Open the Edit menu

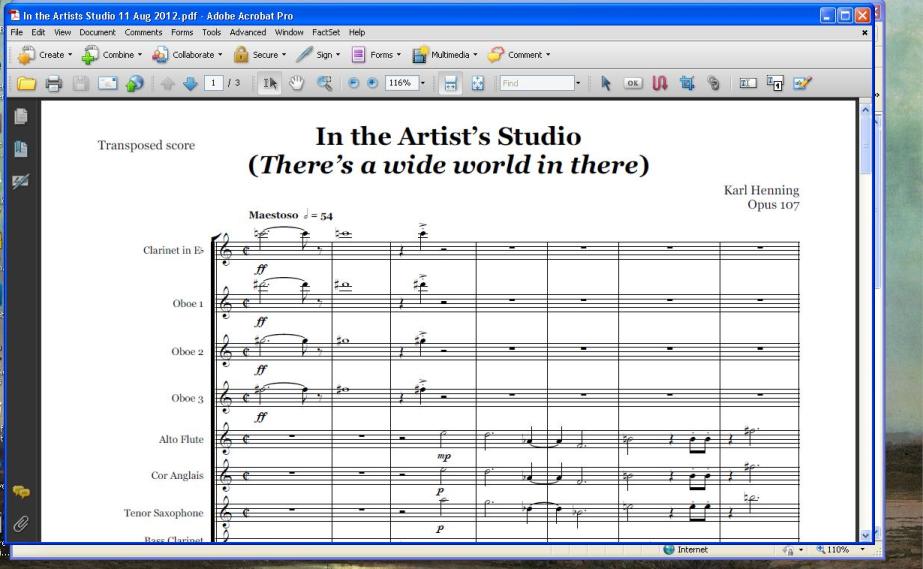tap(38, 32)
